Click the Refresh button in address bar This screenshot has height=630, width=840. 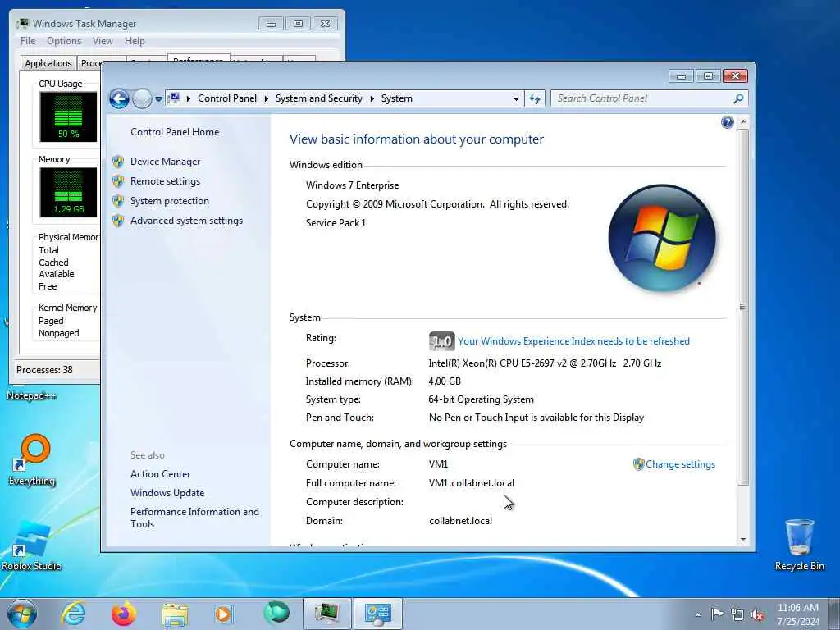coord(535,98)
